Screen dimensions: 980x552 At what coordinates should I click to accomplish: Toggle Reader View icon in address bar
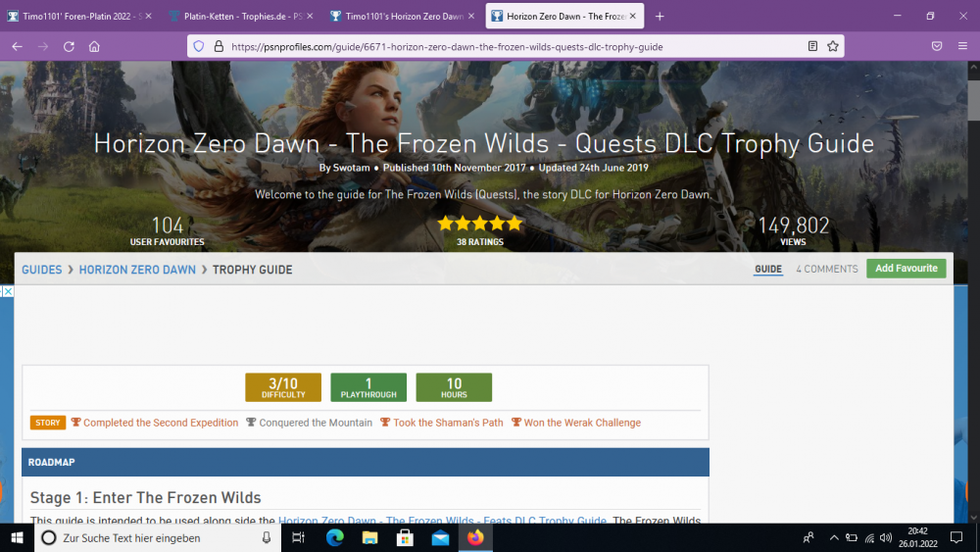click(812, 46)
